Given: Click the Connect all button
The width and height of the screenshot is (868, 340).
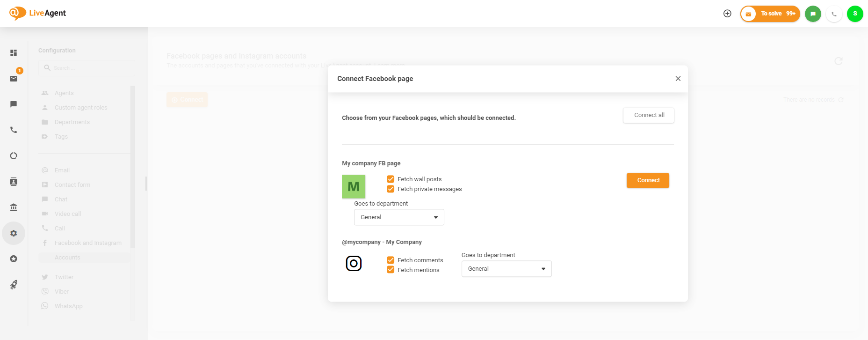Looking at the screenshot, I should coord(649,115).
